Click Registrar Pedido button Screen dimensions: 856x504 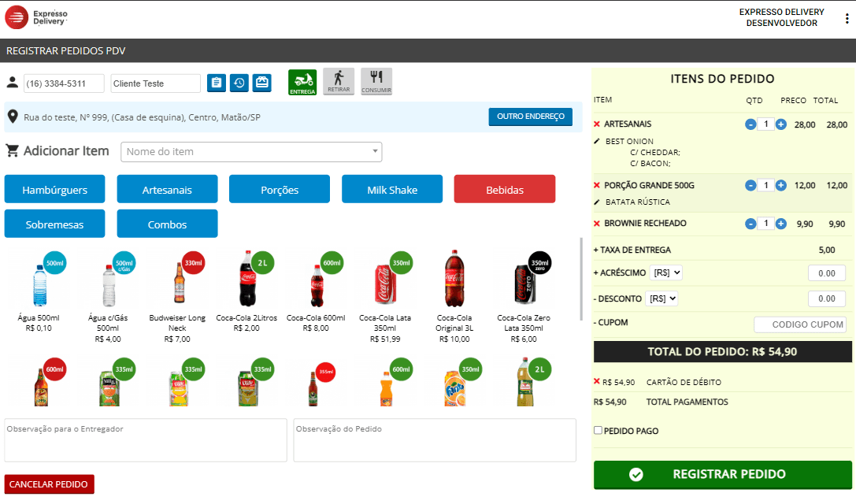tap(723, 475)
